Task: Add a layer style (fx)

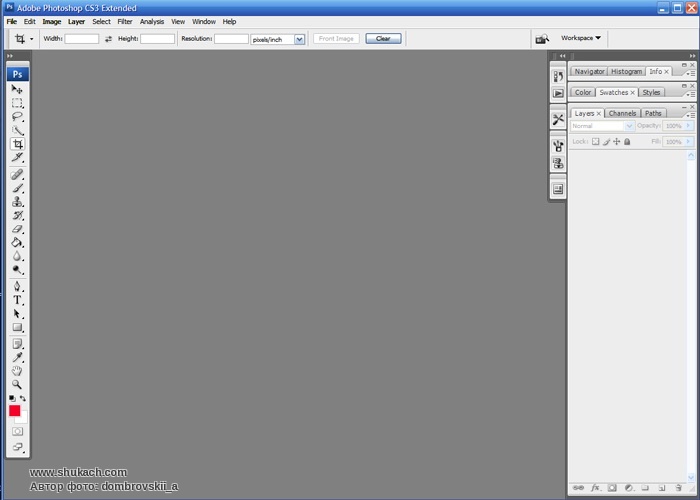Action: click(596, 488)
